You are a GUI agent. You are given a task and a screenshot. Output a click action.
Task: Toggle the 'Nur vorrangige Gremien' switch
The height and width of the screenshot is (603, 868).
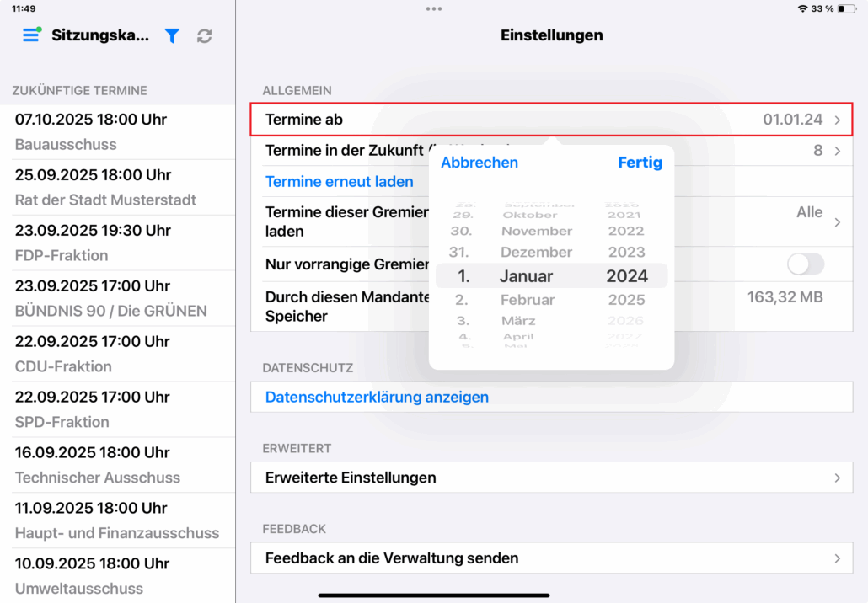coord(805,264)
